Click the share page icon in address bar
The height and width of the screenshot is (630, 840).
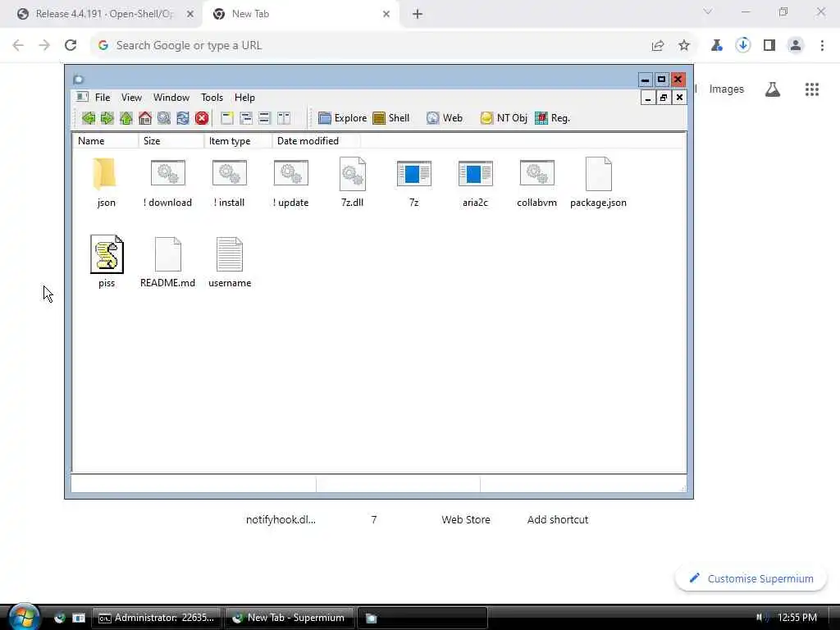coord(658,46)
